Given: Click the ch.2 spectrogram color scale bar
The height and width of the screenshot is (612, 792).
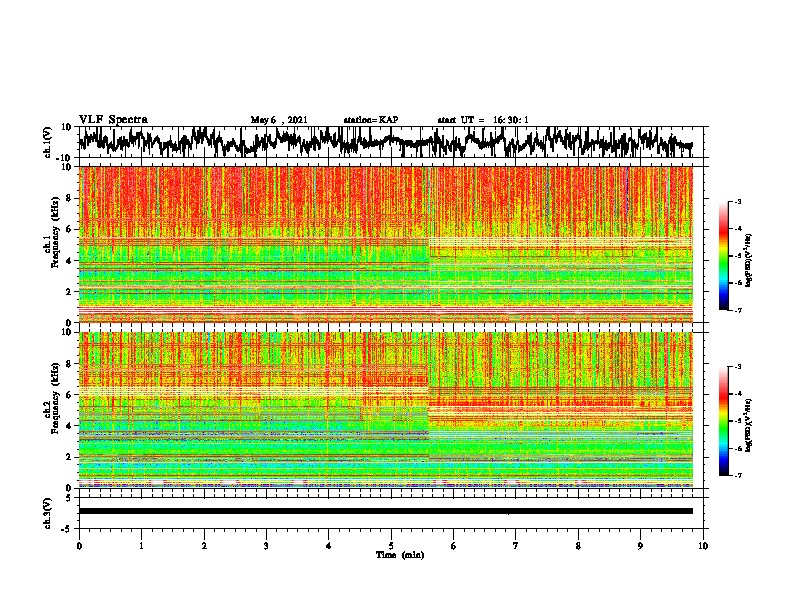Looking at the screenshot, I should 724,421.
